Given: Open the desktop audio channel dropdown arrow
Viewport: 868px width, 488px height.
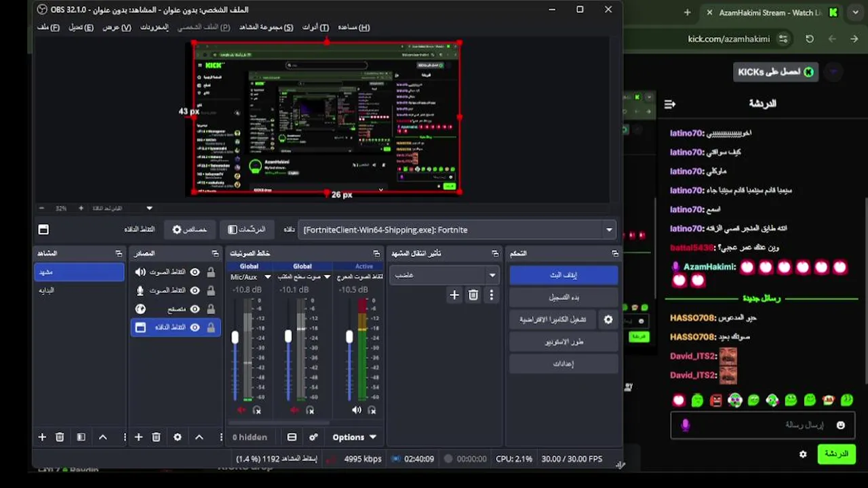Looking at the screenshot, I should [x=327, y=277].
